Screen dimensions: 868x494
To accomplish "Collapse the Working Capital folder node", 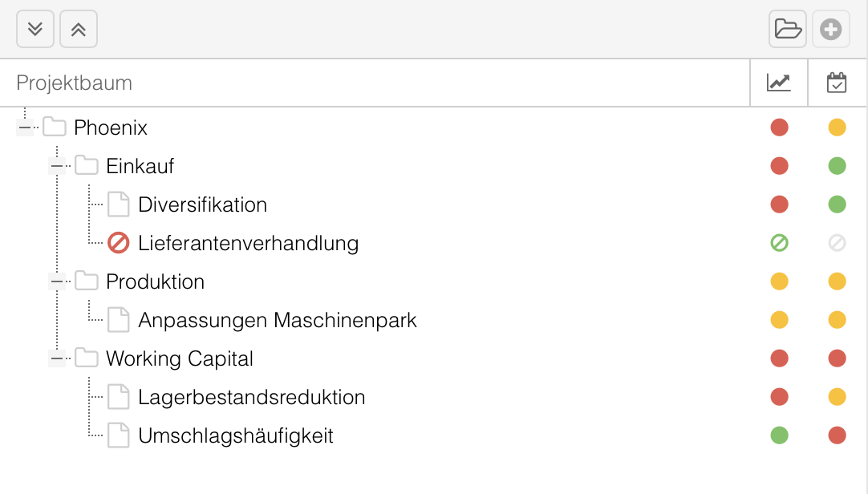I will click(x=57, y=358).
